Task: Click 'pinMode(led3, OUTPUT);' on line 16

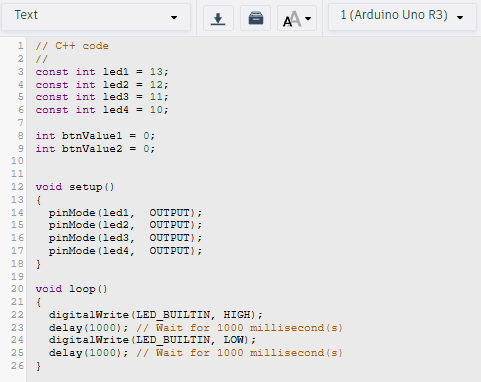Action: pyautogui.click(x=125, y=238)
